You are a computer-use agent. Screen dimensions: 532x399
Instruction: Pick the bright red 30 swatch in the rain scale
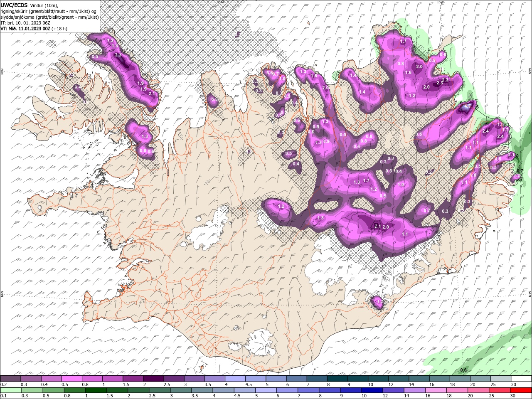click(521, 390)
